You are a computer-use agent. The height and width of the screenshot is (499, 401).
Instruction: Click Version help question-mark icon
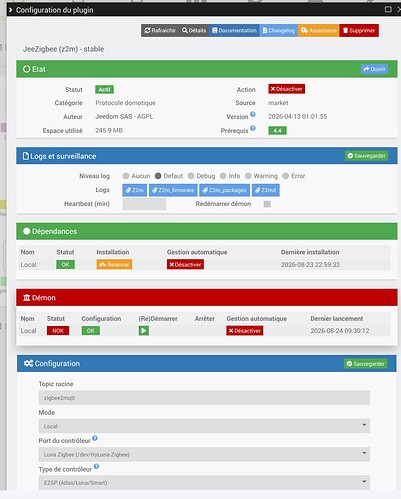pos(253,114)
